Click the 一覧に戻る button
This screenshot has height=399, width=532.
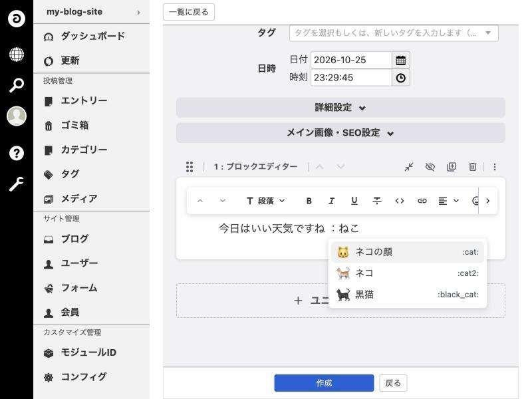point(189,12)
